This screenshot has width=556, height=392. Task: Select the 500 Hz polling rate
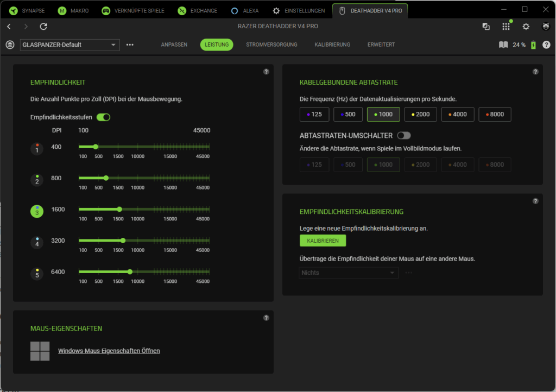348,114
